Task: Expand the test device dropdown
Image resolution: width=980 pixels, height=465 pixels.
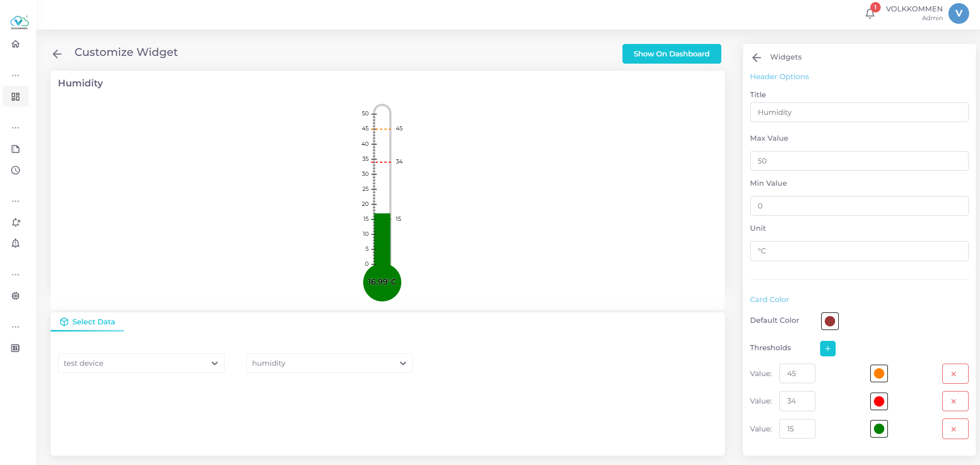Action: 141,363
